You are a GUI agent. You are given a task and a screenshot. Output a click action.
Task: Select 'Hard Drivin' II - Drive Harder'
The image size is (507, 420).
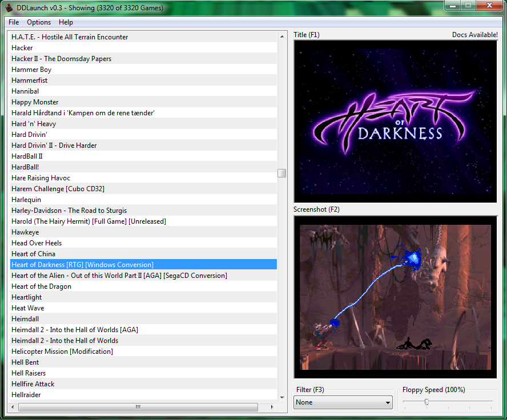tap(143, 146)
